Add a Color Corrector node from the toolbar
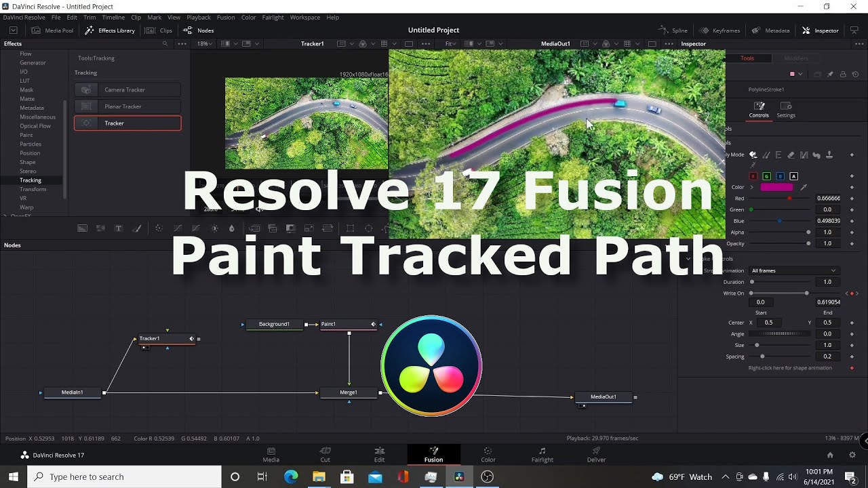 click(x=159, y=228)
